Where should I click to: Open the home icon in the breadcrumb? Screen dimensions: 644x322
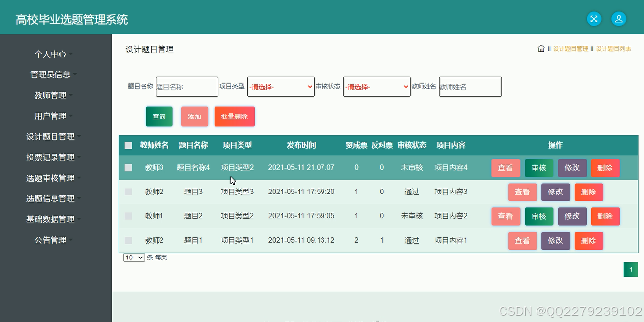[x=541, y=48]
